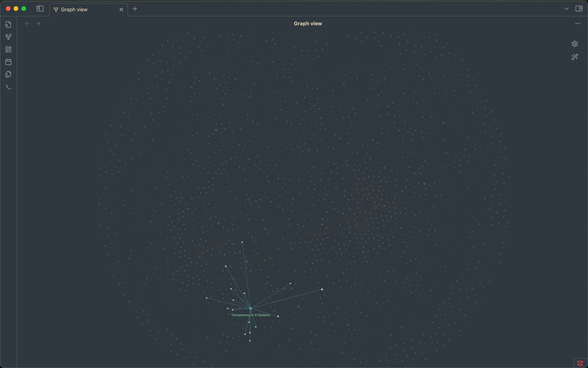Open today's daily note calendar icon
The width and height of the screenshot is (588, 368).
coord(8,62)
